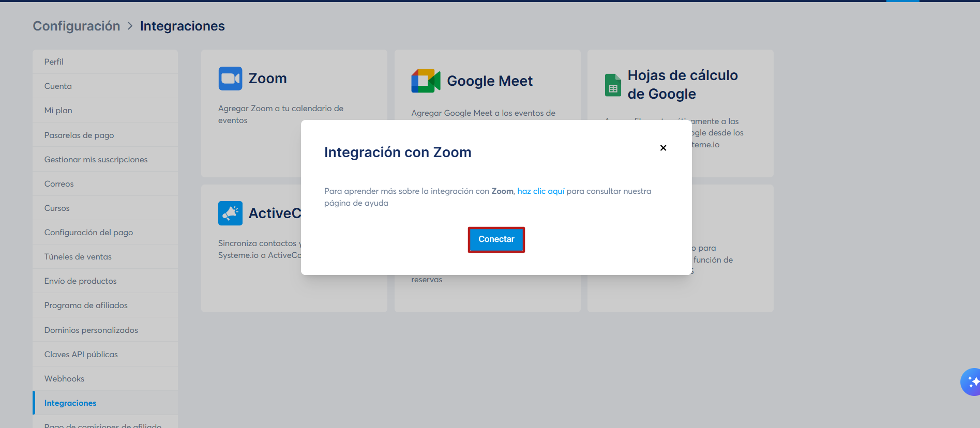The height and width of the screenshot is (428, 980).
Task: Select Integraciones in the sidebar
Action: [x=105, y=403]
